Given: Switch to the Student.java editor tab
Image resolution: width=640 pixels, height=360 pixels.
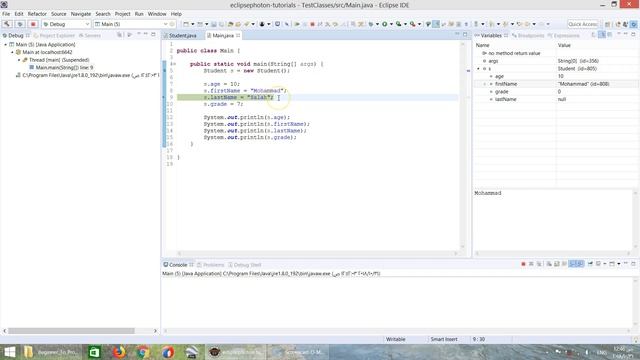Looking at the screenshot, I should (x=182, y=36).
